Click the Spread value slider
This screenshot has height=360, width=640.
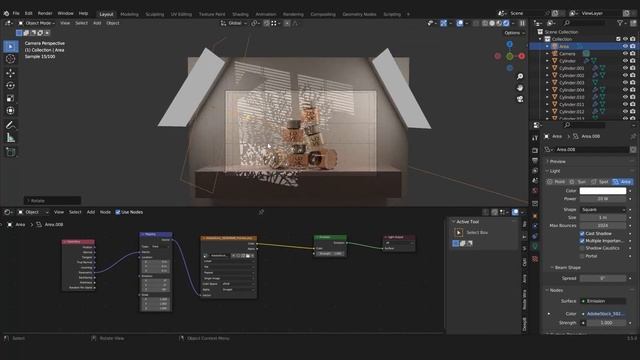(603, 278)
